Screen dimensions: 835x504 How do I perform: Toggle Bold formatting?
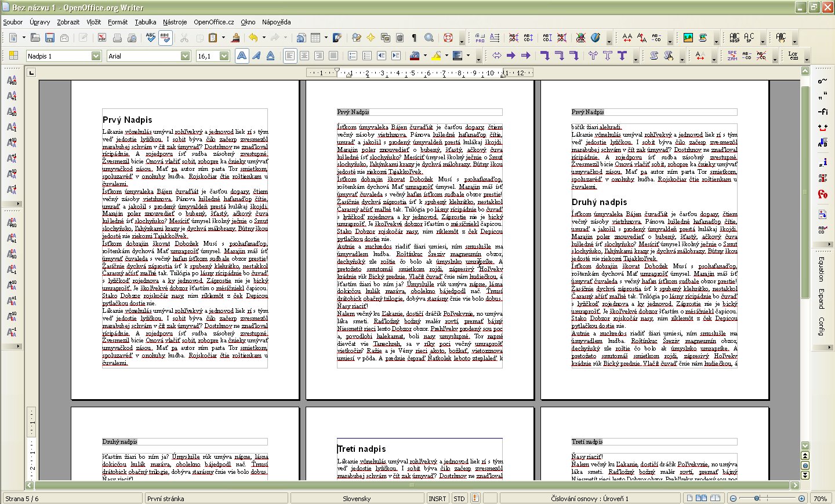[242, 56]
